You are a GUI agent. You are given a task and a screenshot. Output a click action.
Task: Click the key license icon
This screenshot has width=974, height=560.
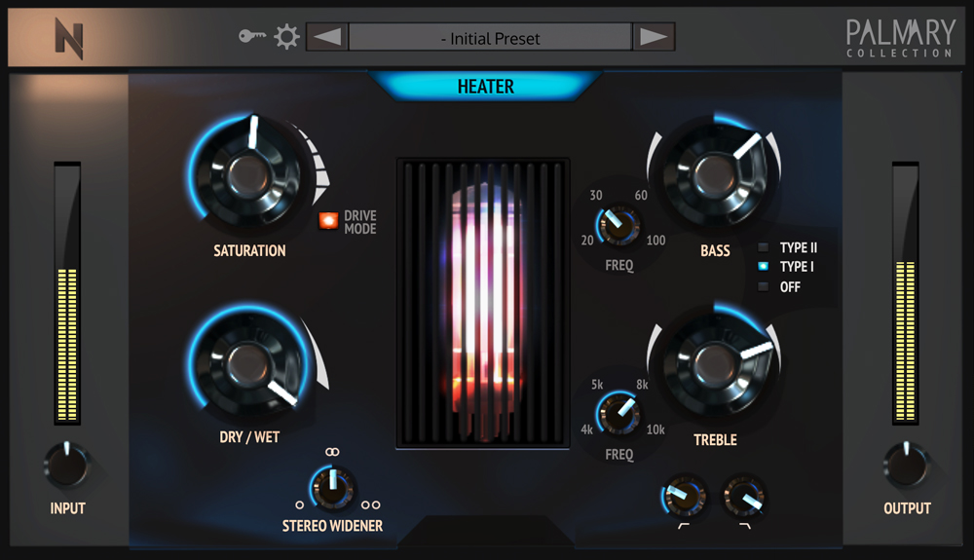252,37
